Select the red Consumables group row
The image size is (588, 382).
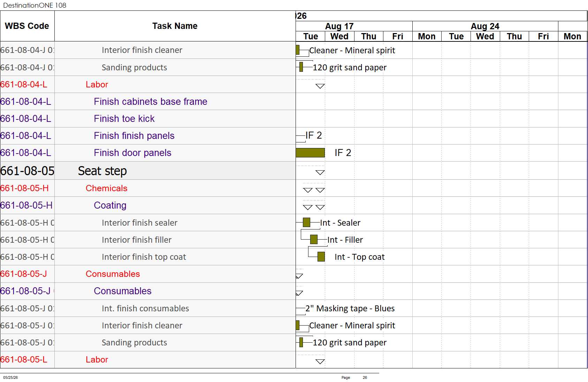tap(148, 274)
